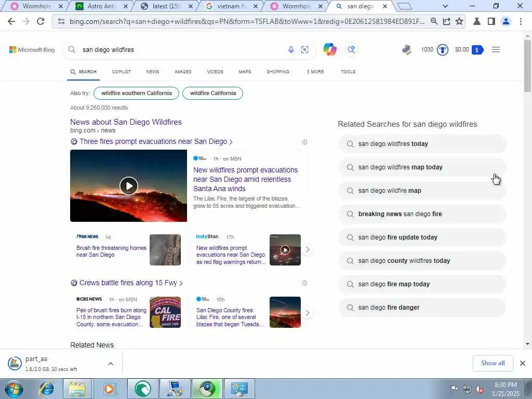Image resolution: width=532 pixels, height=399 pixels.
Task: Open Chrome zoom magnifier icon in address bar
Action: tap(434, 21)
